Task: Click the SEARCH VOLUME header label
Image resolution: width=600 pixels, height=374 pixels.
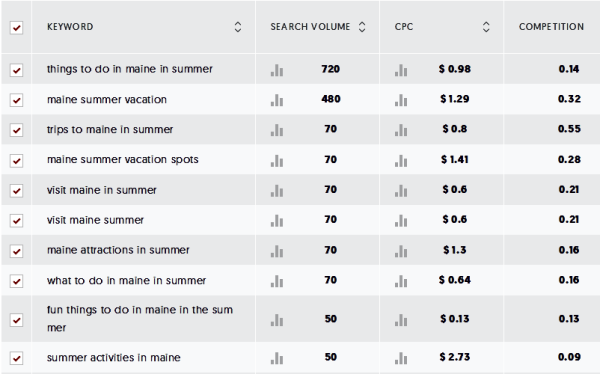Action: pos(310,27)
